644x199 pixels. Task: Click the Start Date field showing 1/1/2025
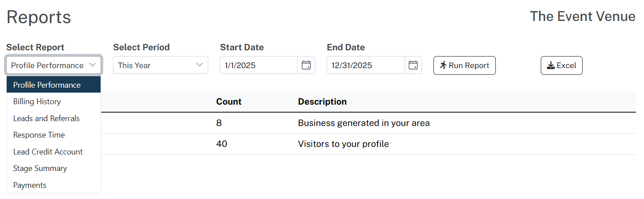259,65
